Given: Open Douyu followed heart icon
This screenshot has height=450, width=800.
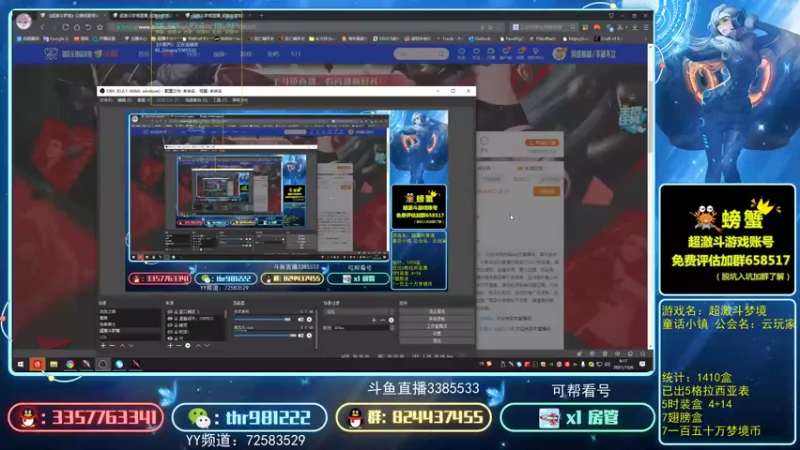Looking at the screenshot, I should tap(476, 53).
